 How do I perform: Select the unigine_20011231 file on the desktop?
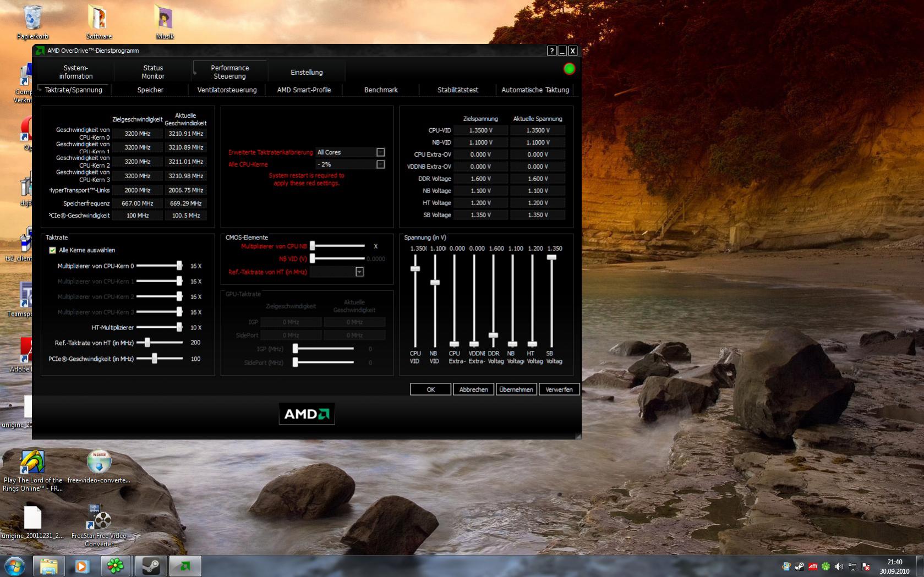coord(32,523)
